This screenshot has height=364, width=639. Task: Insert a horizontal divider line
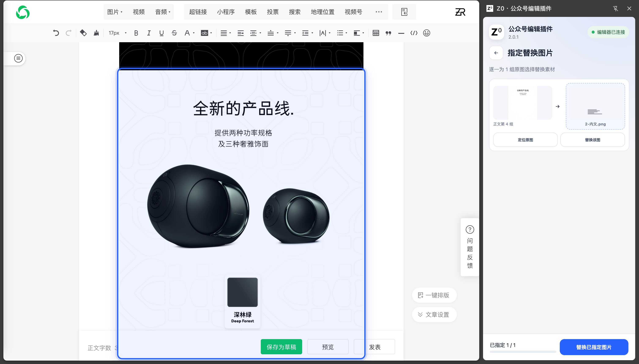click(401, 33)
